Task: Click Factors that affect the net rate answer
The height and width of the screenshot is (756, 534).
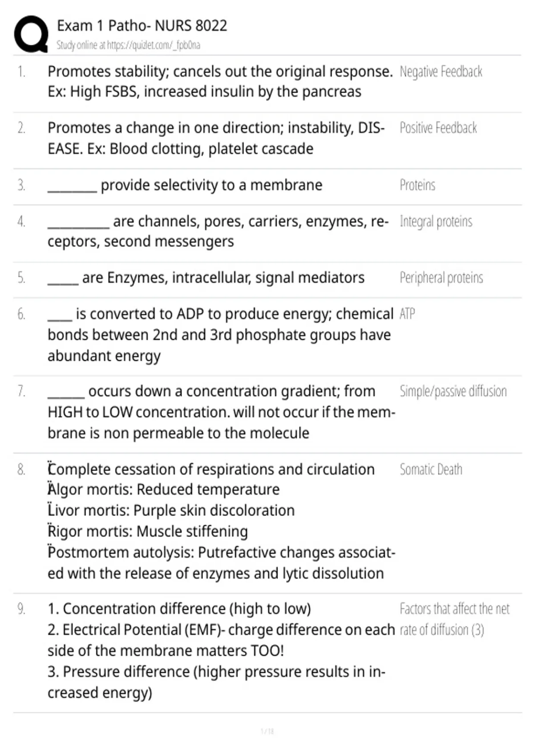Action: pyautogui.click(x=454, y=619)
